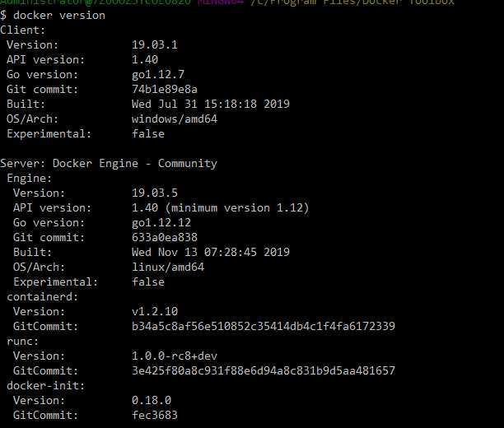Click the runc version 1.0.0-rc8+dev
This screenshot has height=428, width=504.
[175, 356]
